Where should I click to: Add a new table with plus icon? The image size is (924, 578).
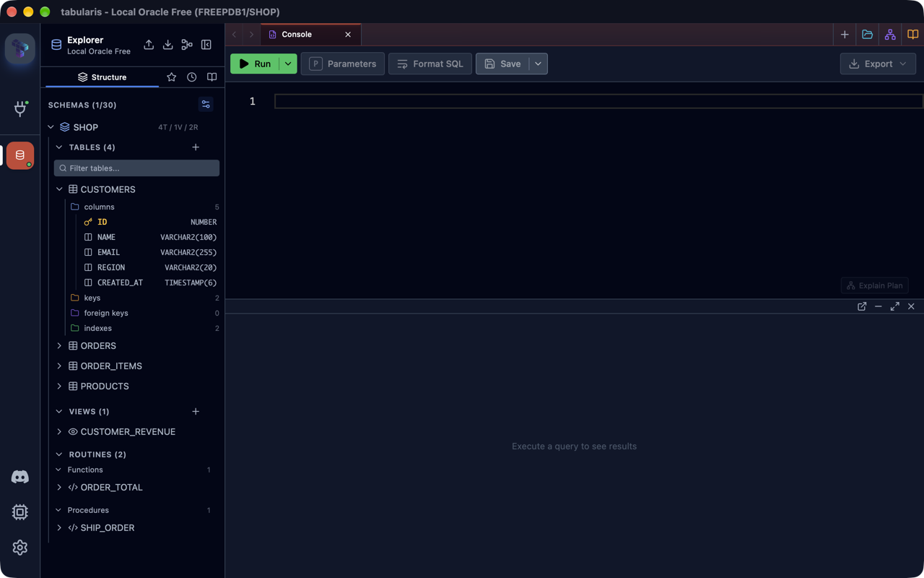point(196,147)
